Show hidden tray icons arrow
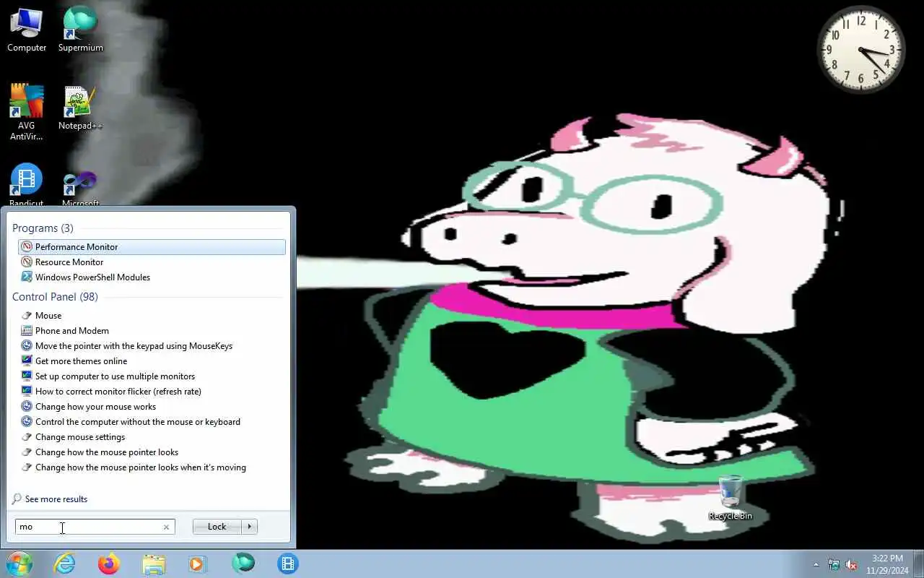This screenshot has width=924, height=578. pyautogui.click(x=816, y=564)
